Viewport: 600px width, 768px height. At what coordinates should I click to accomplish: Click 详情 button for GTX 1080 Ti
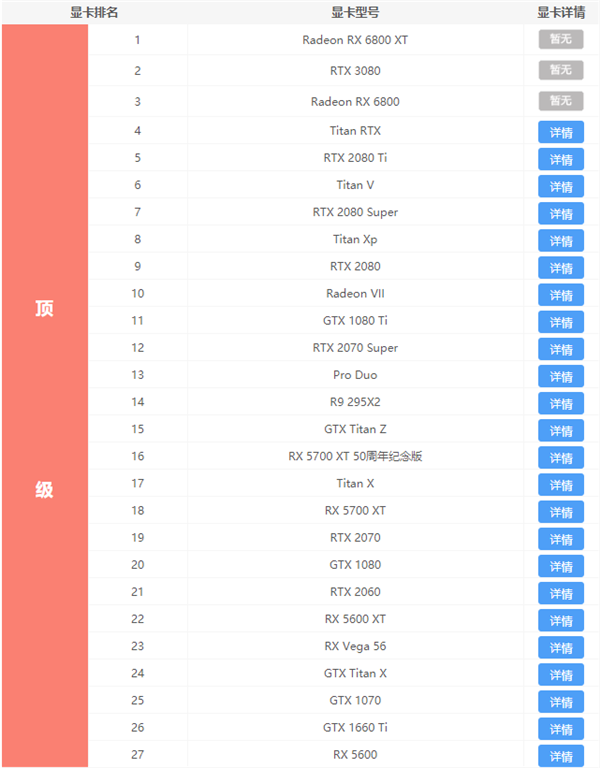point(561,322)
